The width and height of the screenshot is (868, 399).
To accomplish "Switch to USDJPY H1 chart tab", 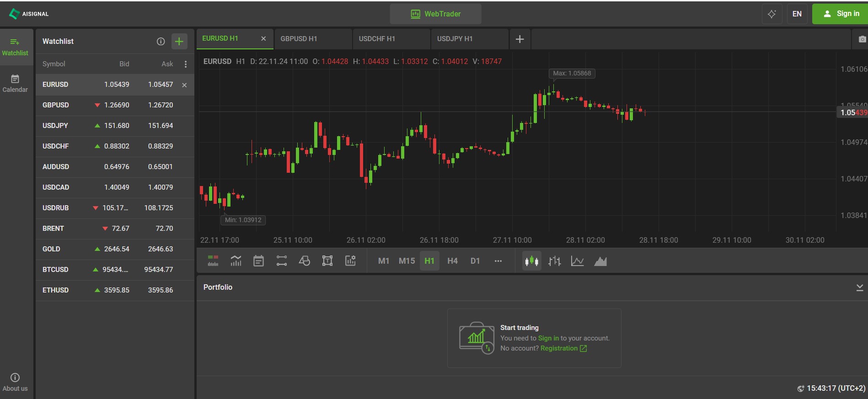I will click(x=470, y=39).
